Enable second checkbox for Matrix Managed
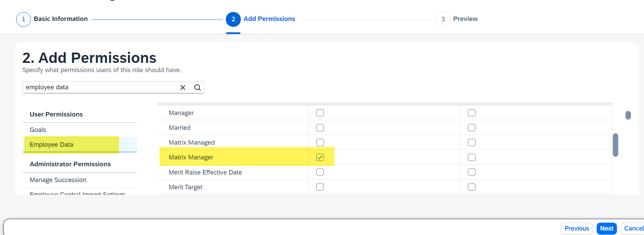The width and height of the screenshot is (644, 235). tap(472, 142)
